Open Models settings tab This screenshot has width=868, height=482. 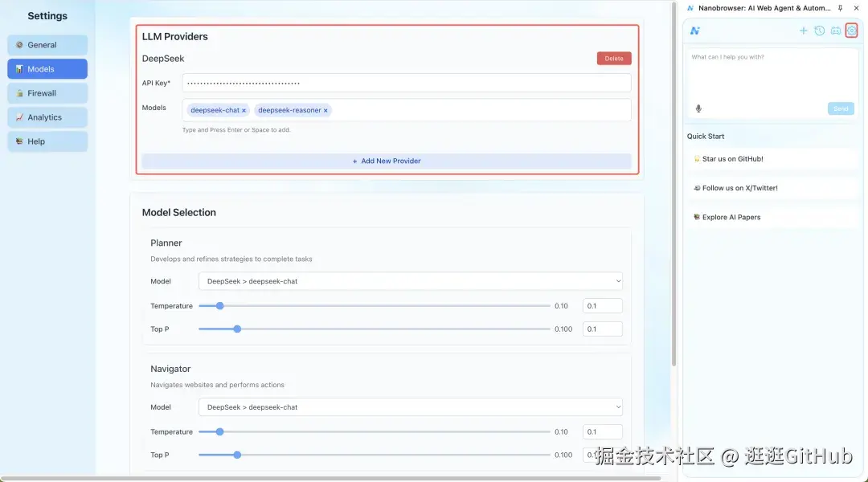47,69
